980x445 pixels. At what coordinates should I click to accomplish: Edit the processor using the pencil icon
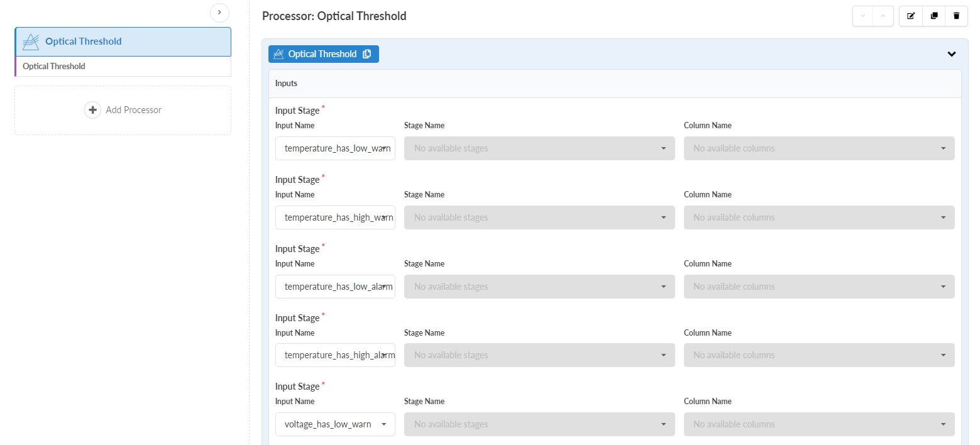pos(911,16)
